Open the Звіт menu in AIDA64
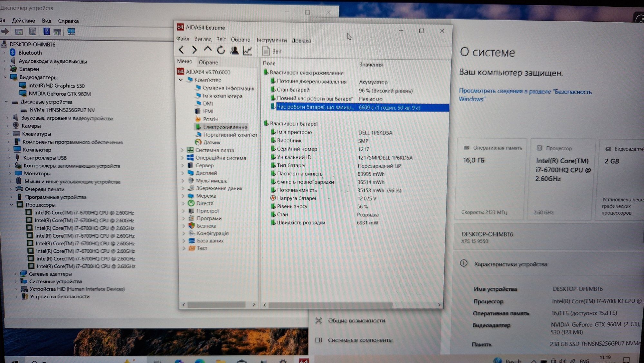Viewport: 644px width, 363px height. (221, 39)
